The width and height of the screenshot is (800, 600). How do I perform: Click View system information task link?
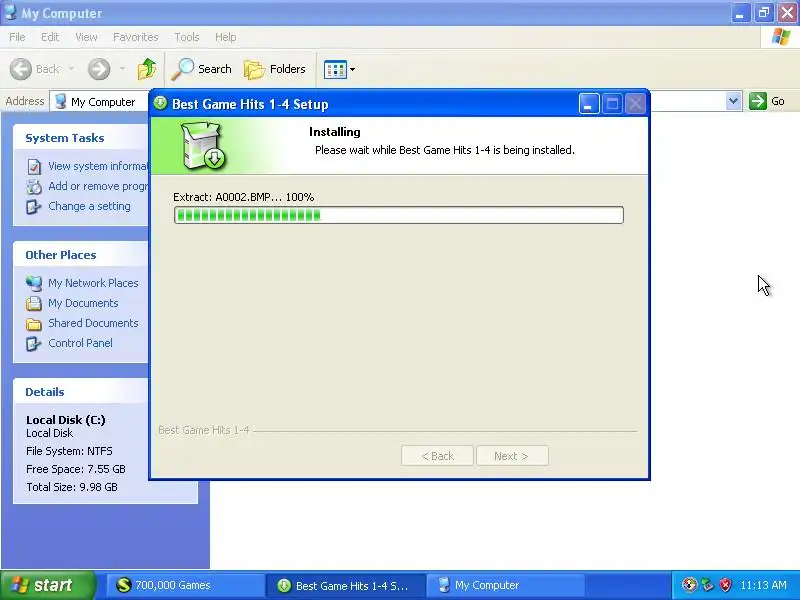pyautogui.click(x=98, y=166)
